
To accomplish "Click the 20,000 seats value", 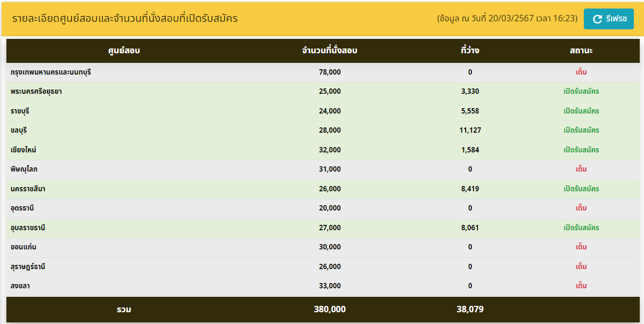I will (x=330, y=208).
